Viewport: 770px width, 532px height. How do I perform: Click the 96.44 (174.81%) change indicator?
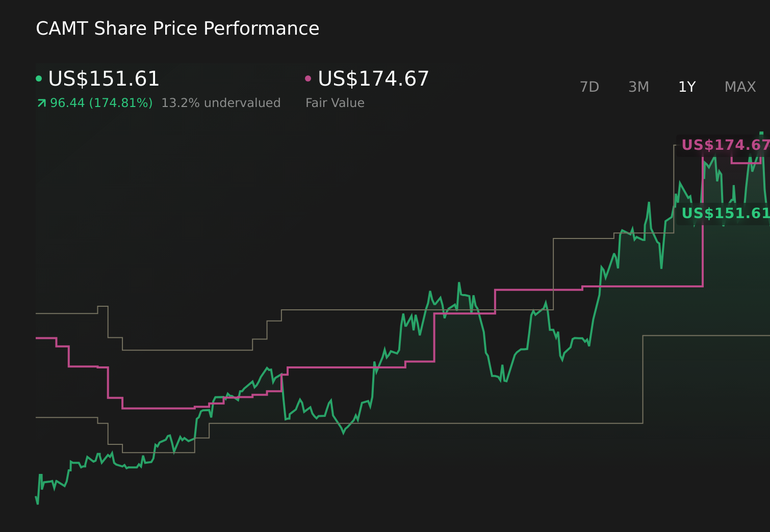coord(101,102)
